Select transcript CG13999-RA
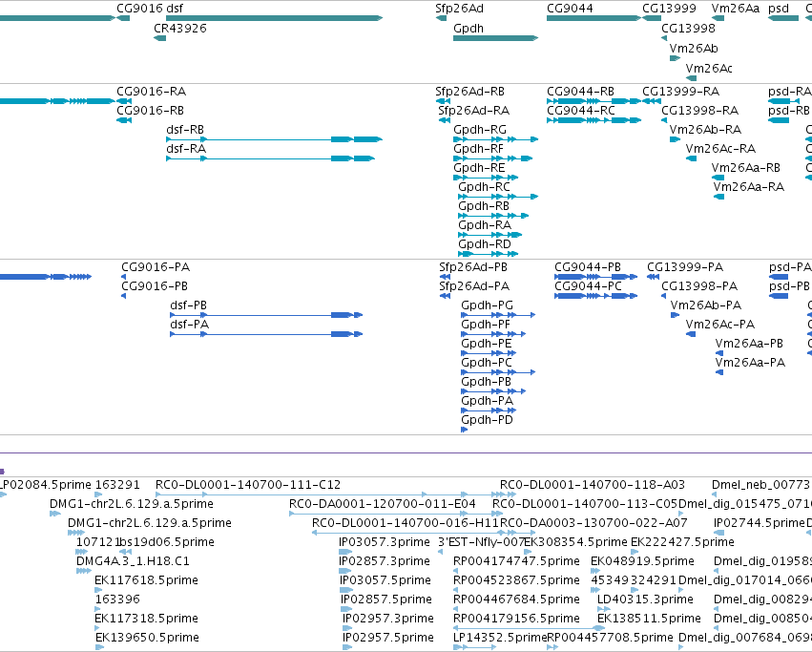This screenshot has height=652, width=812. click(681, 92)
